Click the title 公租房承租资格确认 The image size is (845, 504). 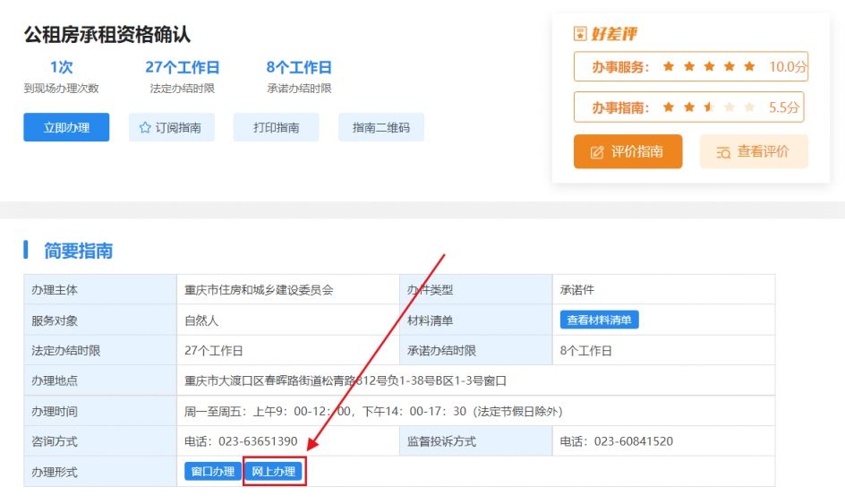click(107, 35)
